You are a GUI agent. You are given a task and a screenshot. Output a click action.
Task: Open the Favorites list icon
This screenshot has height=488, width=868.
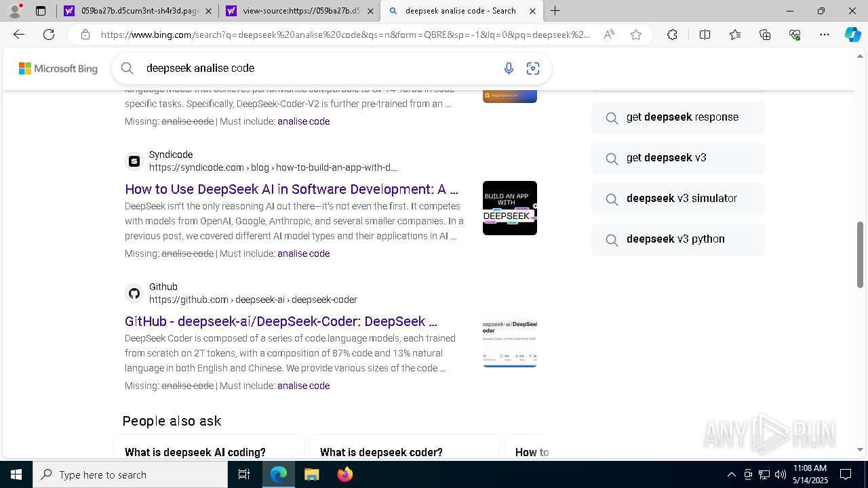pos(735,35)
